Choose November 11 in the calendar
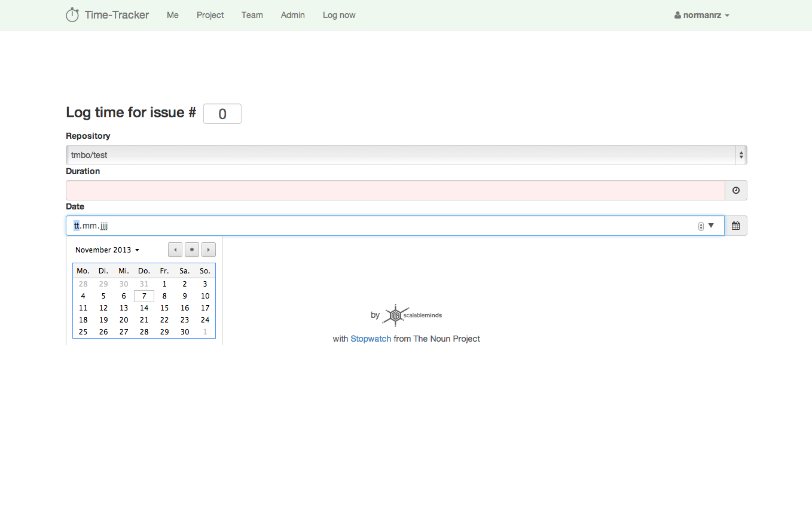Screen dimensions: 812x505 83,308
